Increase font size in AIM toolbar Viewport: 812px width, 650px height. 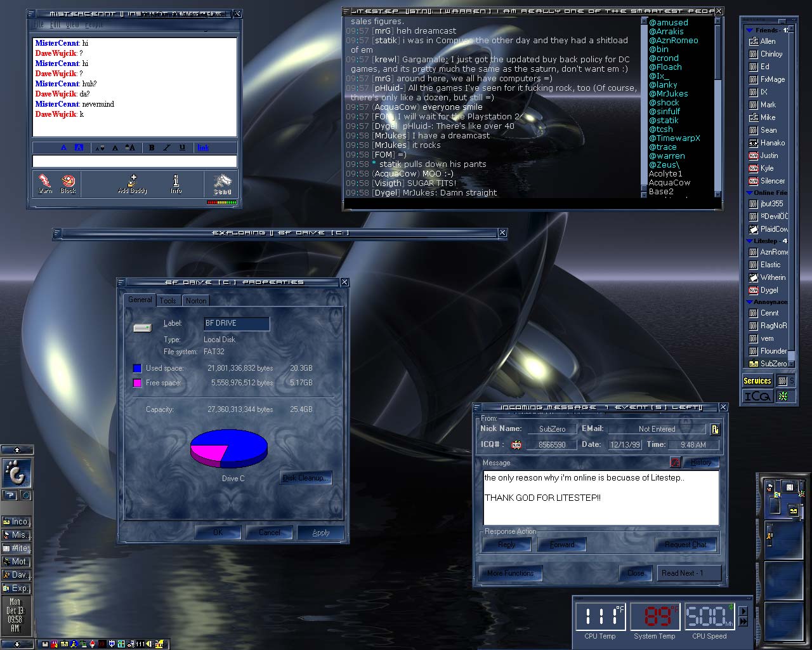coord(130,147)
